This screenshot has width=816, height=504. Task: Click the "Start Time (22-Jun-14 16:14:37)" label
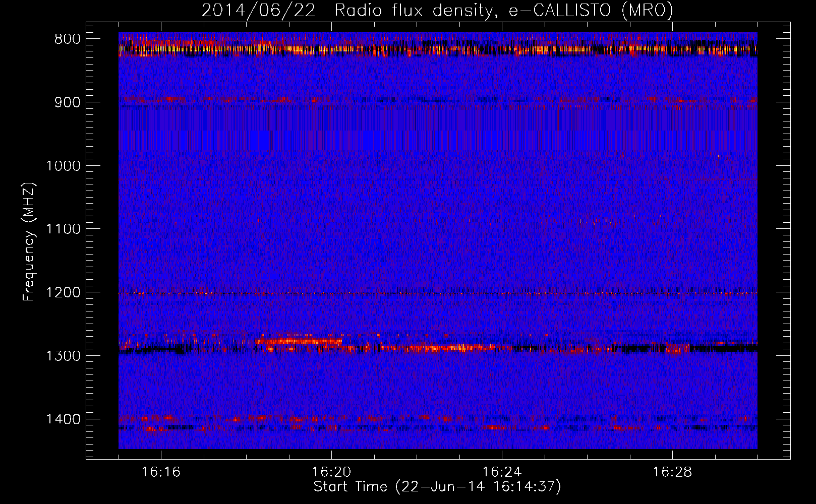437,487
